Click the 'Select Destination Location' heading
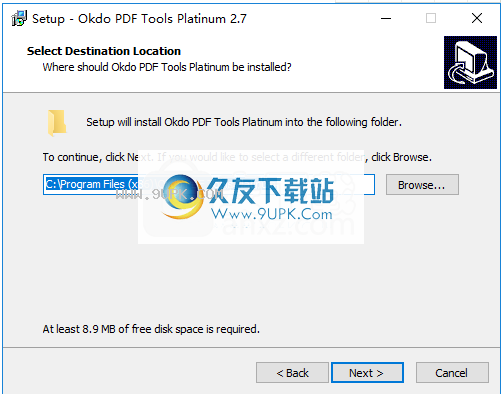The width and height of the screenshot is (503, 394). 104,51
